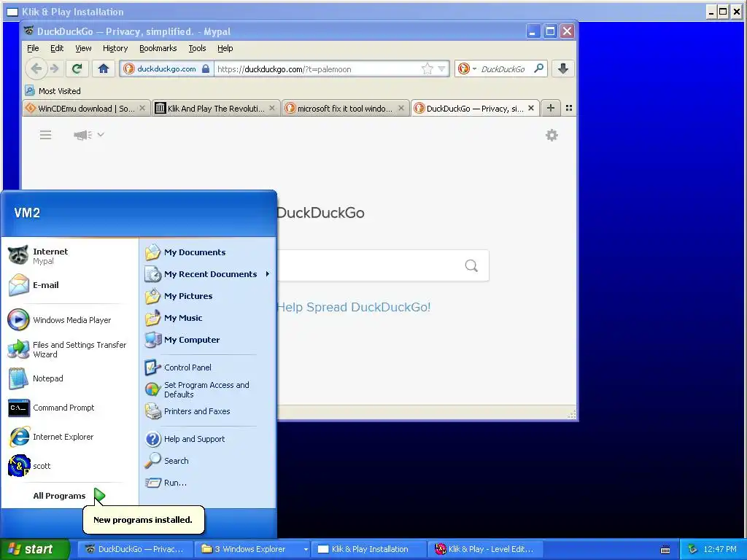
Task: Click the system tray clock
Action: (x=720, y=549)
